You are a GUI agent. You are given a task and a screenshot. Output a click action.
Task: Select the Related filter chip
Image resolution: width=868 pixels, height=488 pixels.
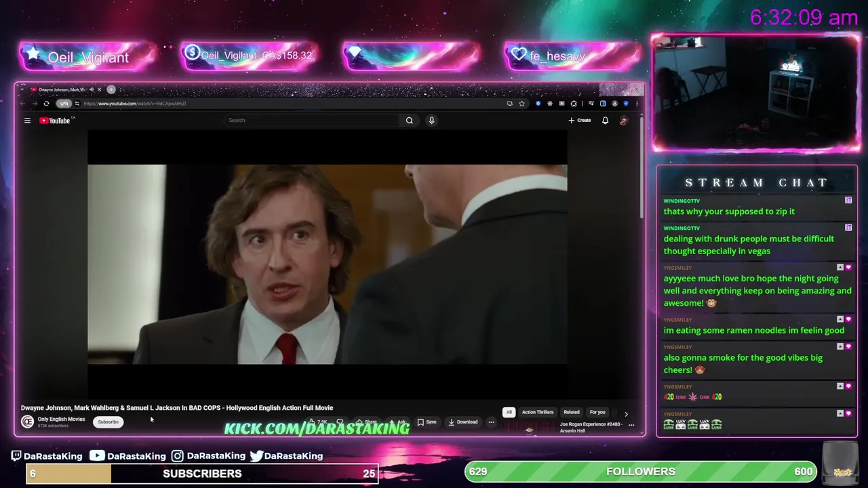pos(572,412)
